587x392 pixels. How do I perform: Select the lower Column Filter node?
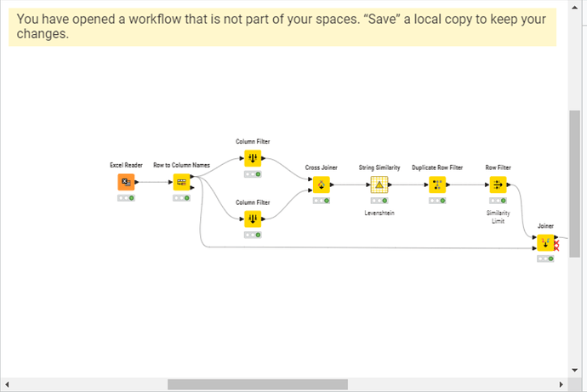(253, 219)
